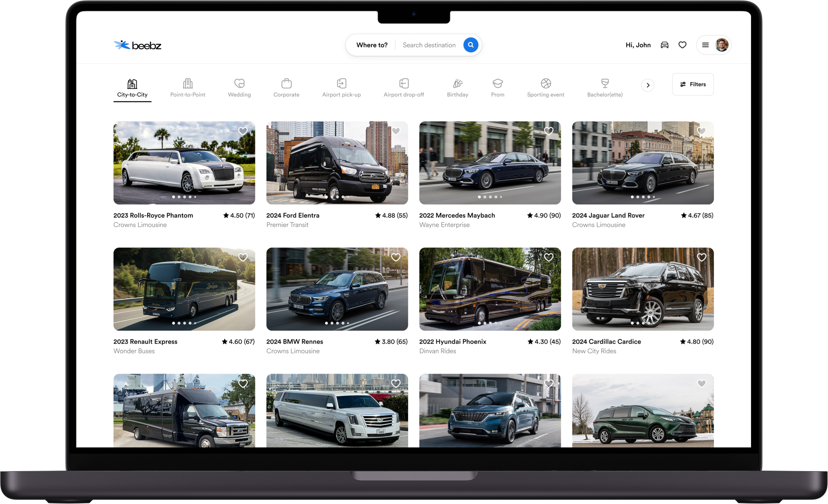Open the green Toyota minivan photo
This screenshot has height=504, width=828.
pyautogui.click(x=643, y=411)
